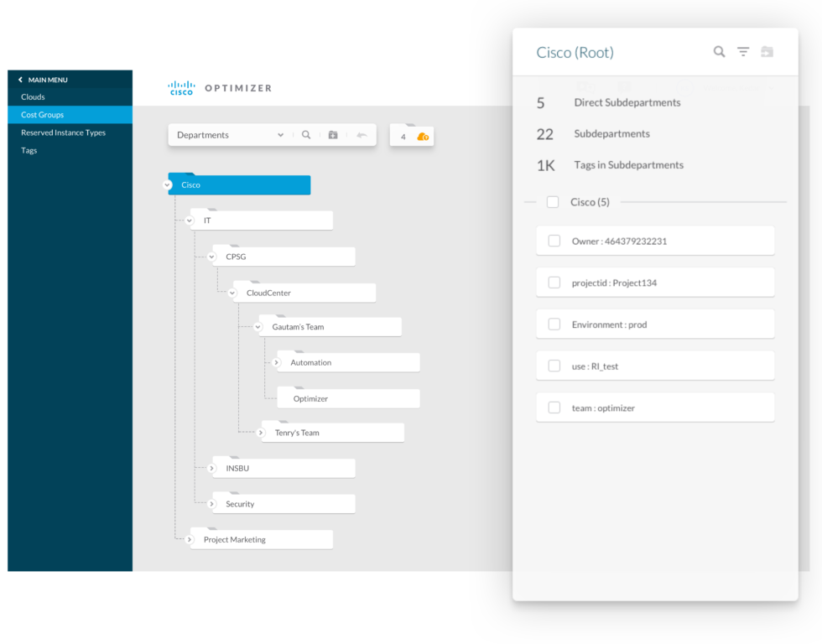Click the search icon in Cisco (Root) panel

coord(719,52)
